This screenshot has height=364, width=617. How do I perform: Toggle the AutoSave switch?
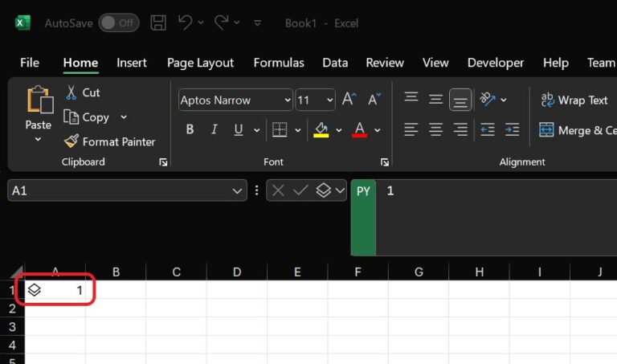coord(119,22)
